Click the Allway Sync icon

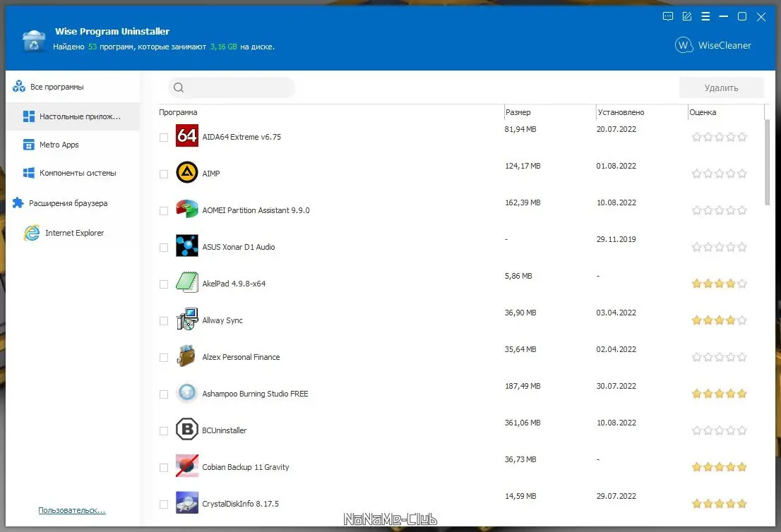[187, 320]
